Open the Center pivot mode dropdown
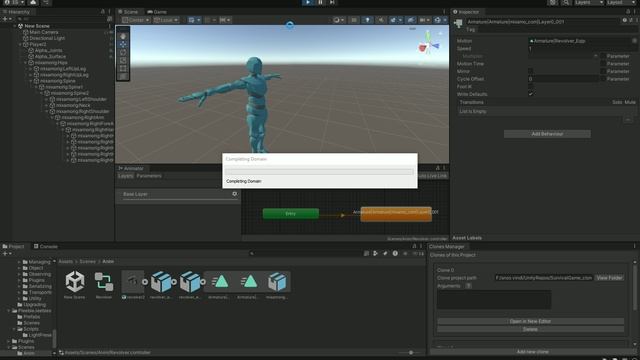The height and width of the screenshot is (360, 640). (x=136, y=20)
